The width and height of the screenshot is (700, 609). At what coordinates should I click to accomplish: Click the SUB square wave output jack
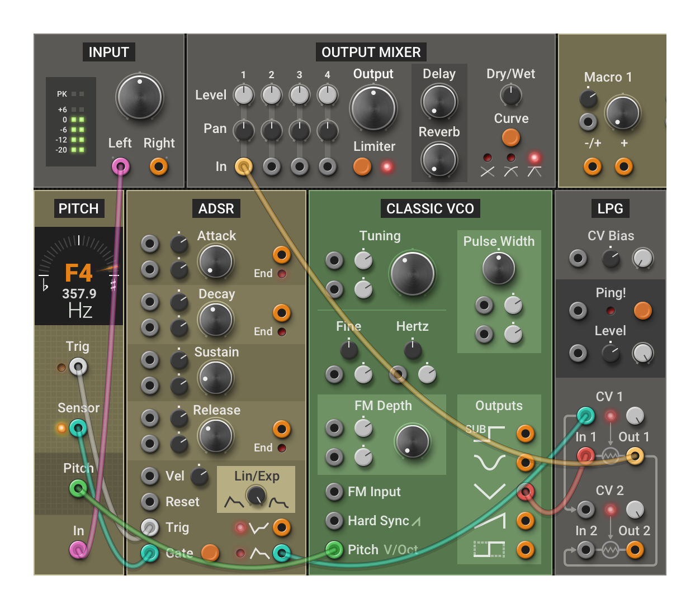[525, 434]
